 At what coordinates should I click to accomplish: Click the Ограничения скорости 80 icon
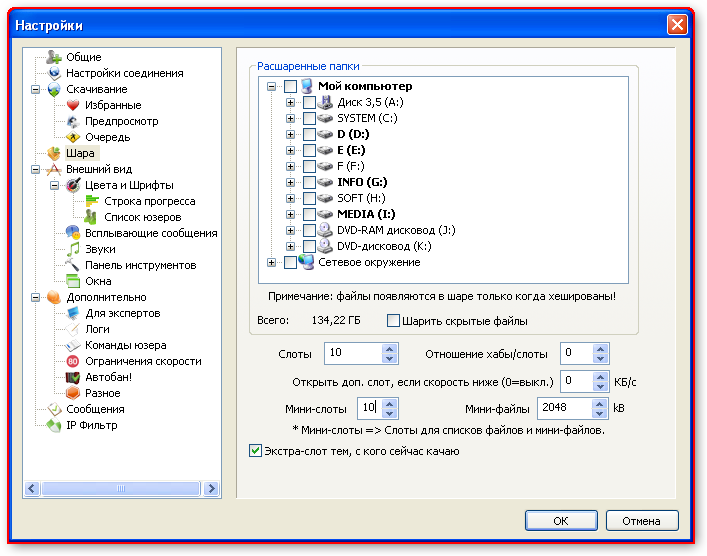point(73,361)
